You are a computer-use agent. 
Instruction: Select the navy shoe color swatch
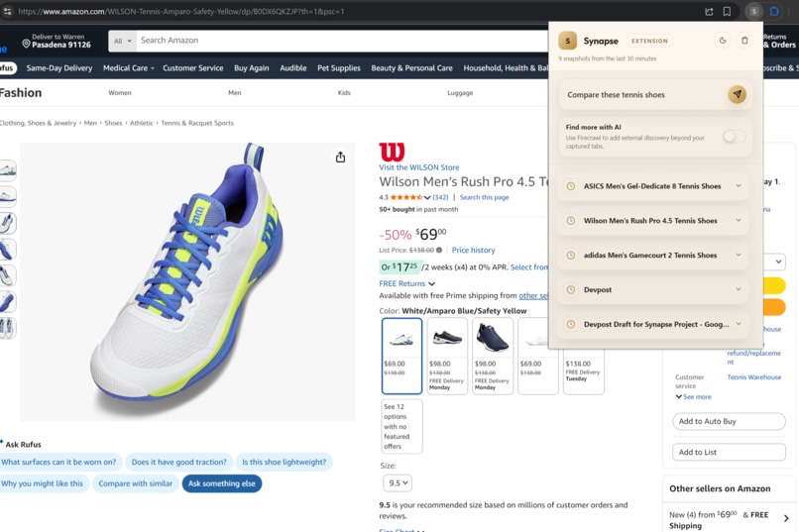tap(493, 356)
